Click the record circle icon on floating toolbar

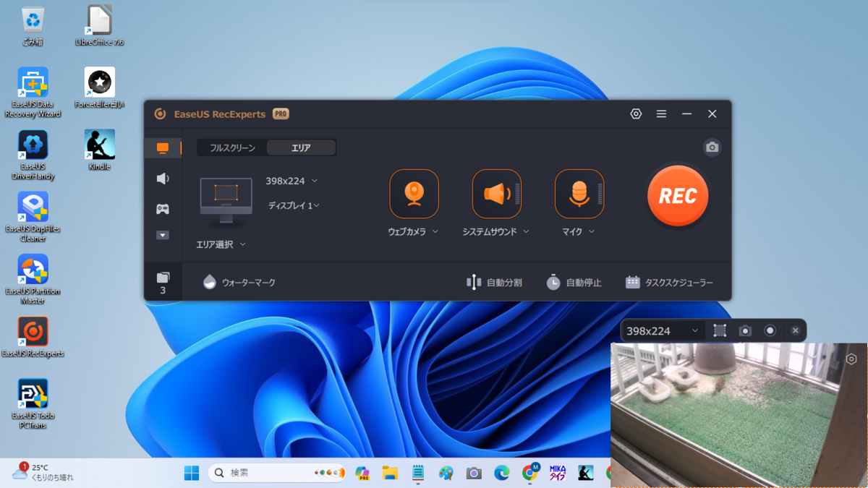point(770,330)
